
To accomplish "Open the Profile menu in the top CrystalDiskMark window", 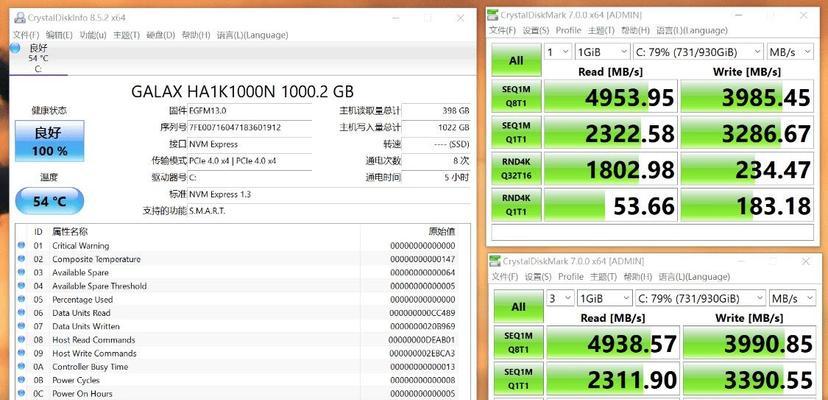I will (568, 30).
